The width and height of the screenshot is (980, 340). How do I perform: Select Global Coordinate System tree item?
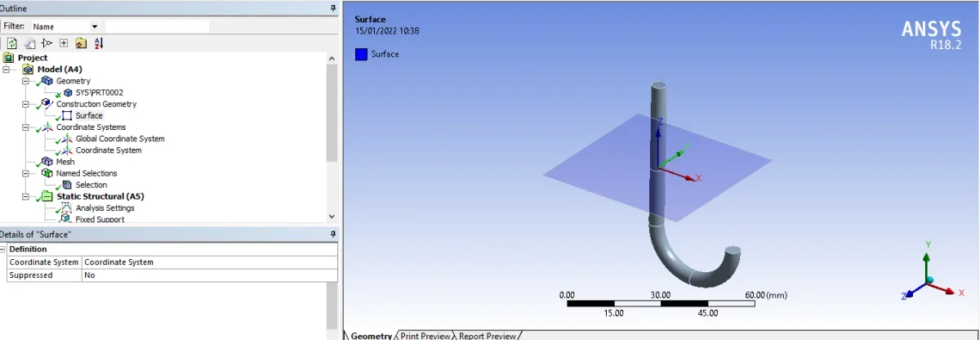[119, 139]
